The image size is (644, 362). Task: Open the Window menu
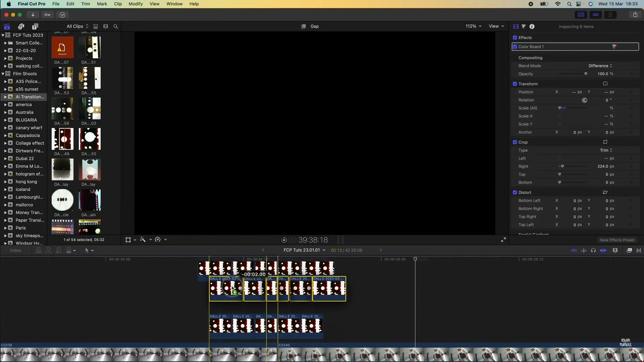click(174, 4)
